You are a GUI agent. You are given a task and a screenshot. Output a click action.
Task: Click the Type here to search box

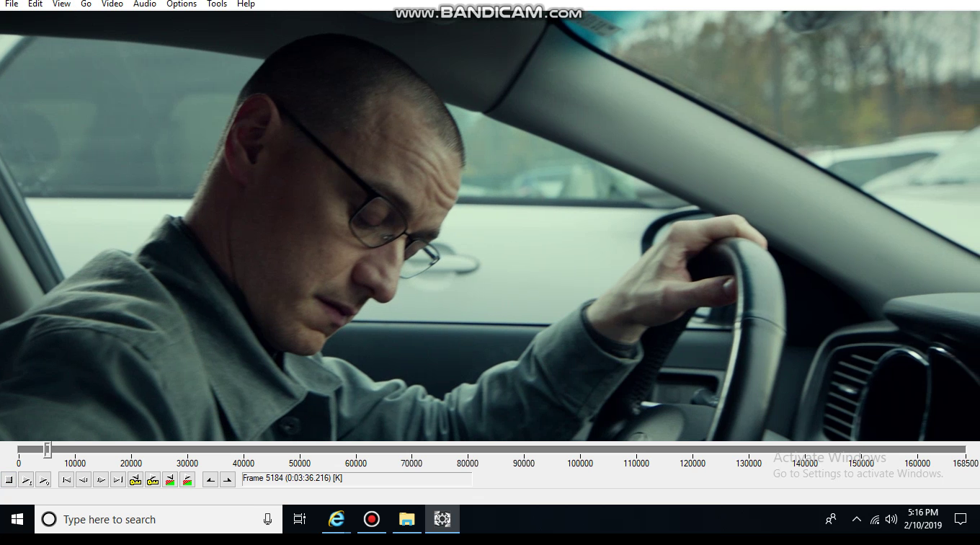click(158, 519)
